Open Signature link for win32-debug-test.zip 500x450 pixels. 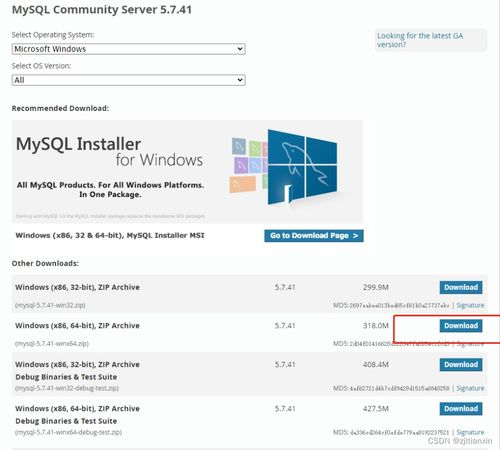(470, 388)
